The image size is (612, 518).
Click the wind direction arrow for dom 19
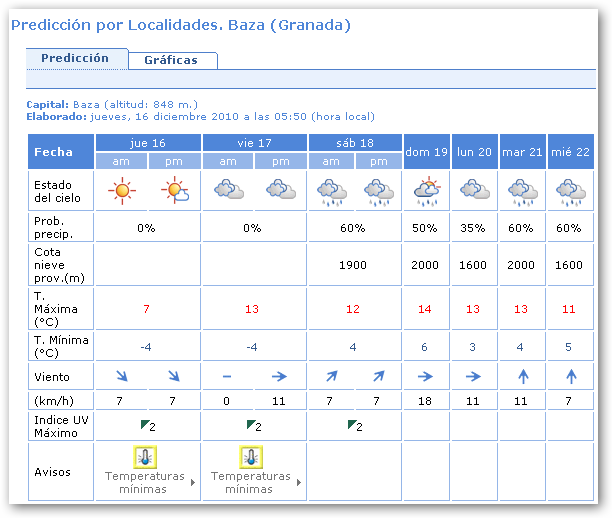[x=425, y=377]
